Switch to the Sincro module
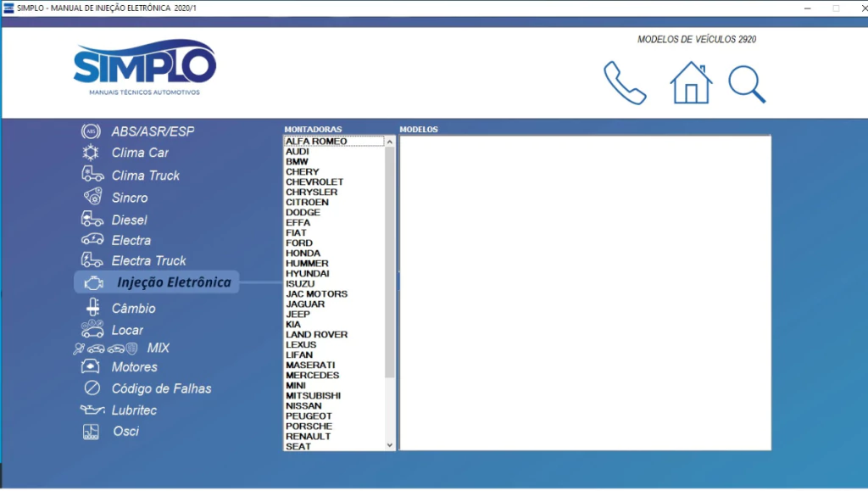The width and height of the screenshot is (868, 491). 130,198
